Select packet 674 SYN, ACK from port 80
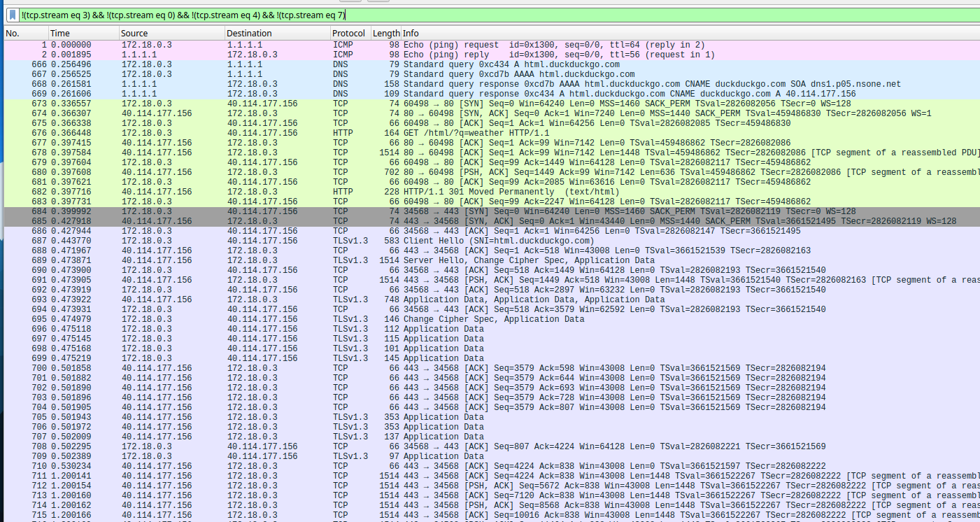This screenshot has height=522, width=980. [x=492, y=113]
